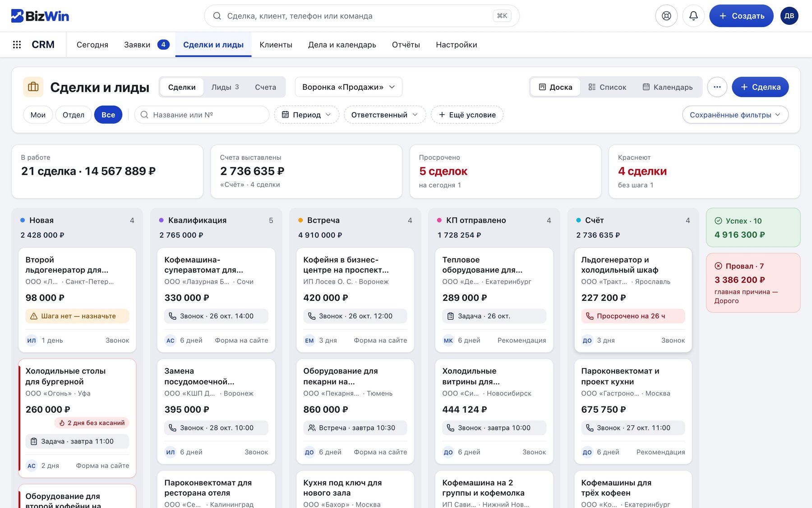
Task: Open the support lifebuoy icon
Action: (x=666, y=16)
